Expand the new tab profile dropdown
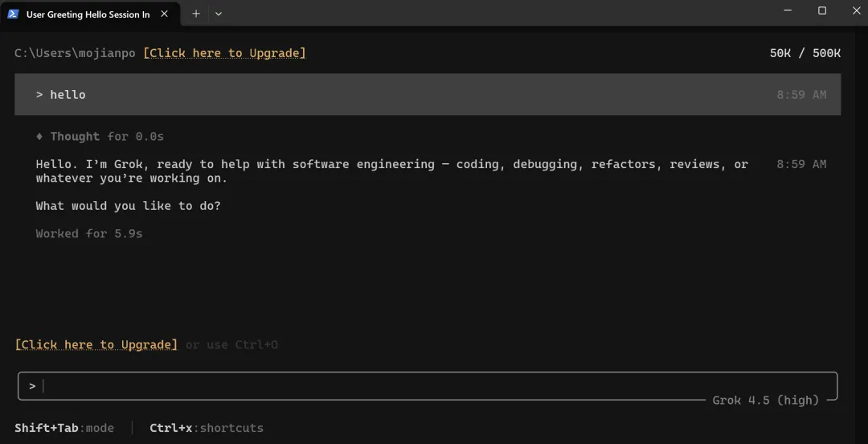 (x=219, y=14)
